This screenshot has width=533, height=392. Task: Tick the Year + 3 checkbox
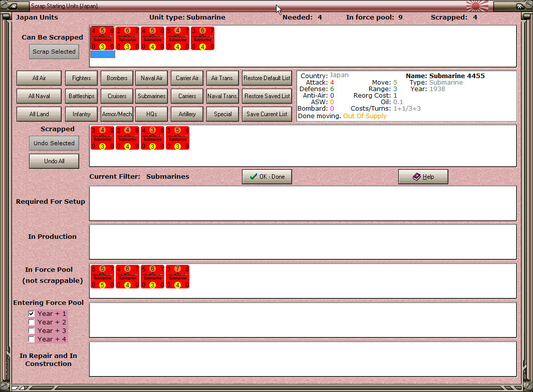click(x=31, y=330)
